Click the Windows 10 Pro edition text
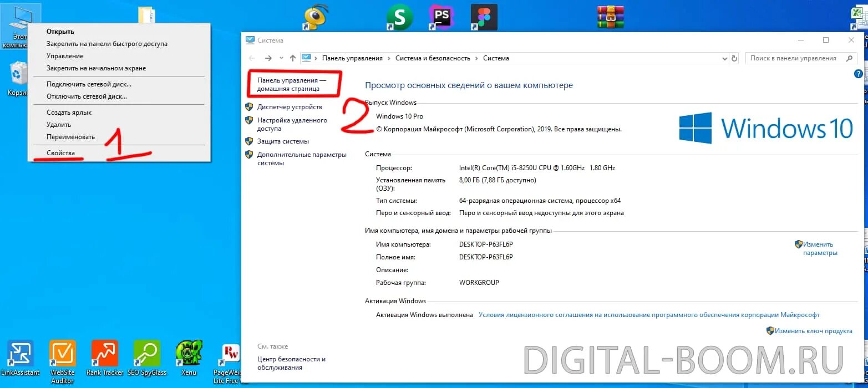868x388 pixels. 399,116
